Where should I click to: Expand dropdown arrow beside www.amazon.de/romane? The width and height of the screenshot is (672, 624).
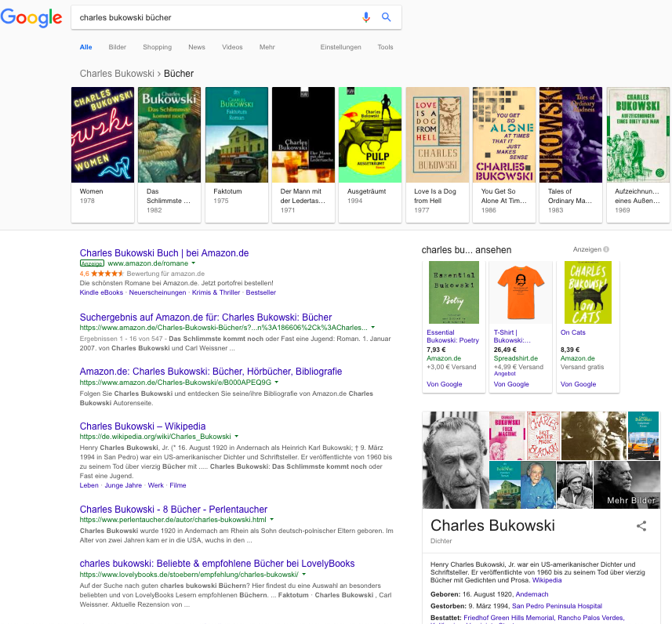coord(194,263)
